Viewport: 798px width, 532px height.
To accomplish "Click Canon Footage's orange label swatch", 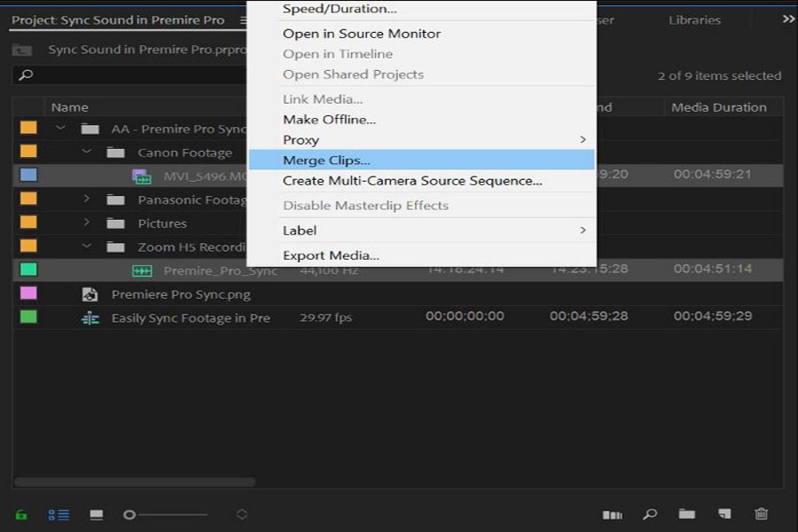I will pos(28,152).
